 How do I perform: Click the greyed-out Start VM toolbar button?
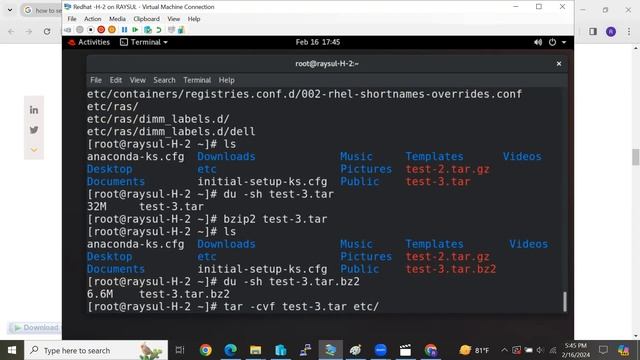[x=80, y=30]
